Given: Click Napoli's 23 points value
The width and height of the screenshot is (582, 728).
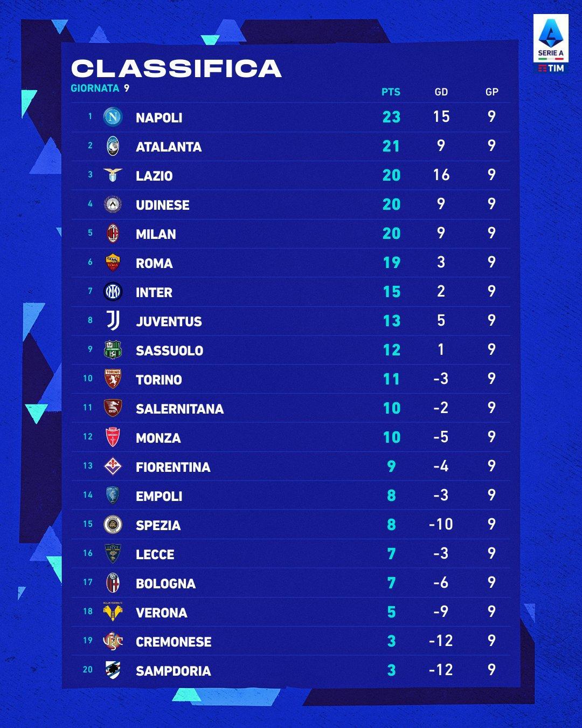Looking at the screenshot, I should [391, 117].
